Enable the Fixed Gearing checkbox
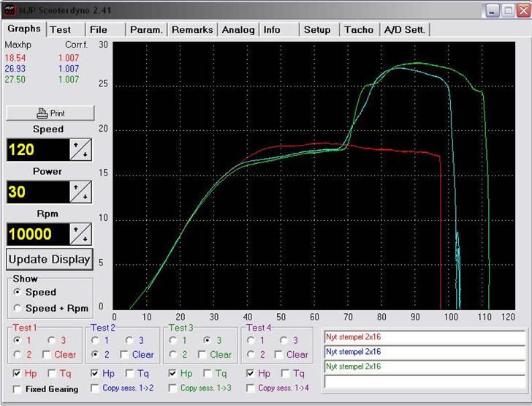 [x=17, y=389]
